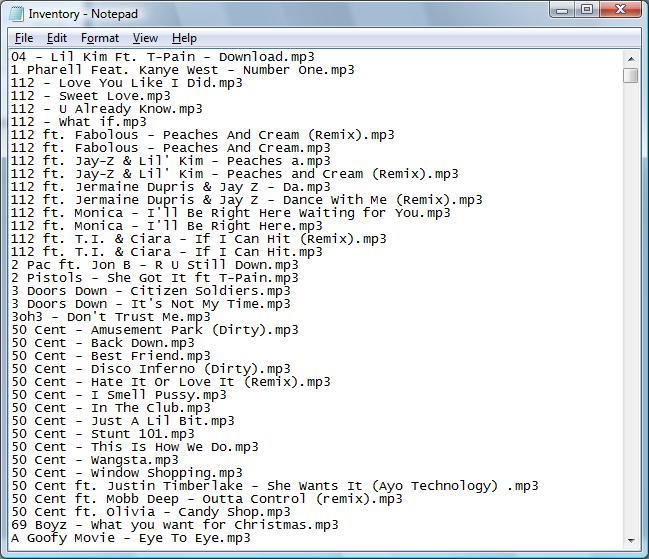Click line "3 Doors Down - Citizen Soldiers.mp3"

click(x=151, y=291)
